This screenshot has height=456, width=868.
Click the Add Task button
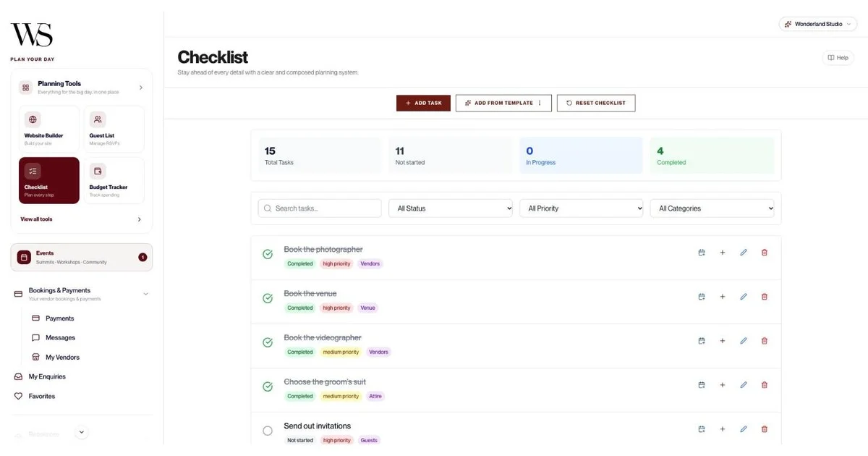coord(423,103)
